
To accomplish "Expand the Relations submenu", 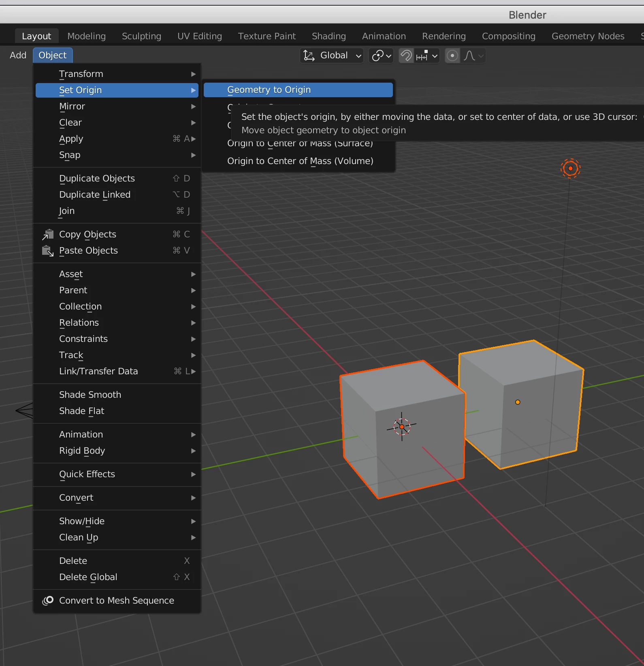I will 117,323.
